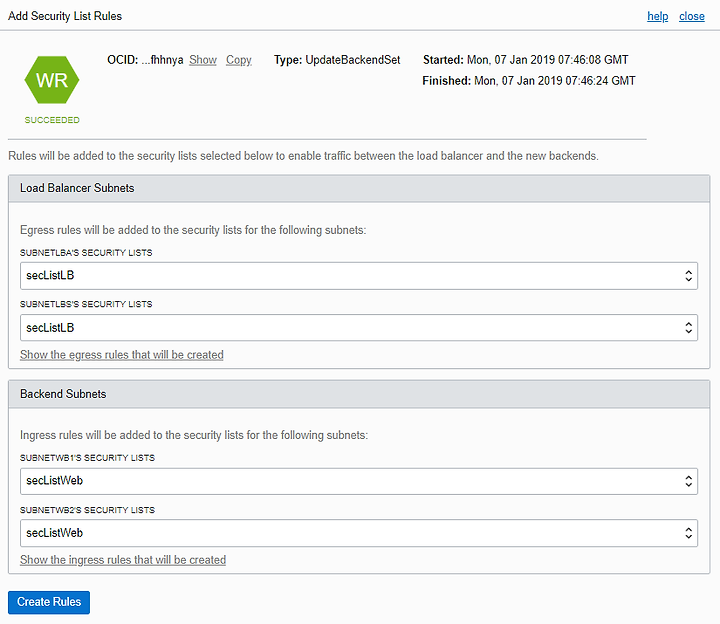This screenshot has width=720, height=624.
Task: Click the SUBNETWB1'S SECURITY LISTS label
Action: (87, 458)
